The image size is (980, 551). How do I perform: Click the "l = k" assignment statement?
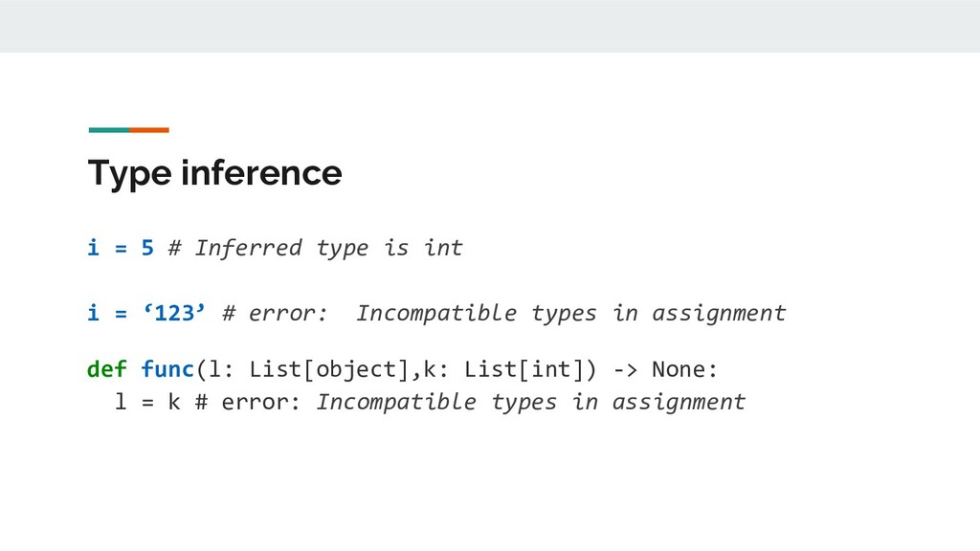[147, 402]
